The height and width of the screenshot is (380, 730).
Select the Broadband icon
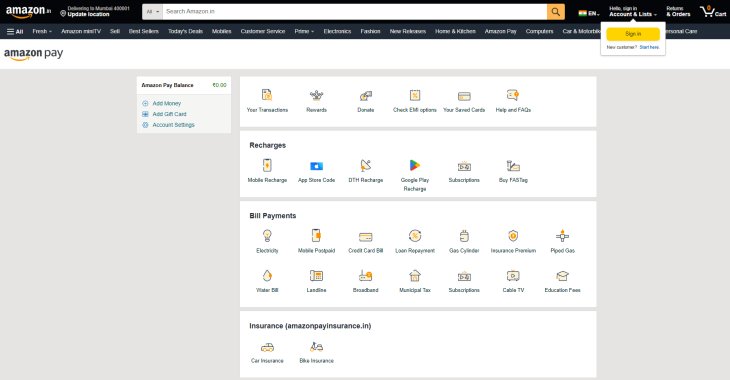(365, 275)
